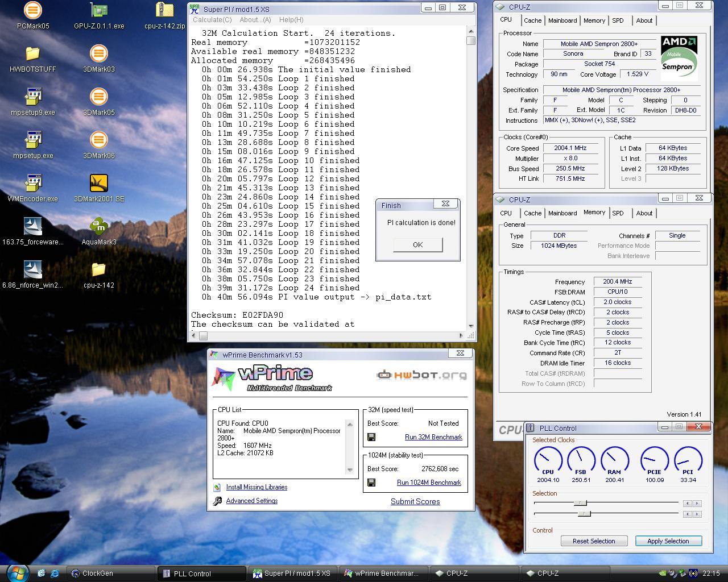
Task: Click CPU List scrollbar down arrow in wPrime
Action: pos(350,469)
